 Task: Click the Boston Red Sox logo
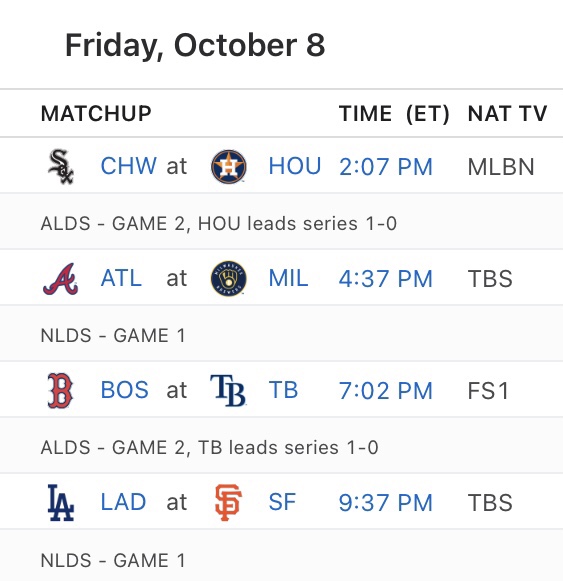point(60,391)
